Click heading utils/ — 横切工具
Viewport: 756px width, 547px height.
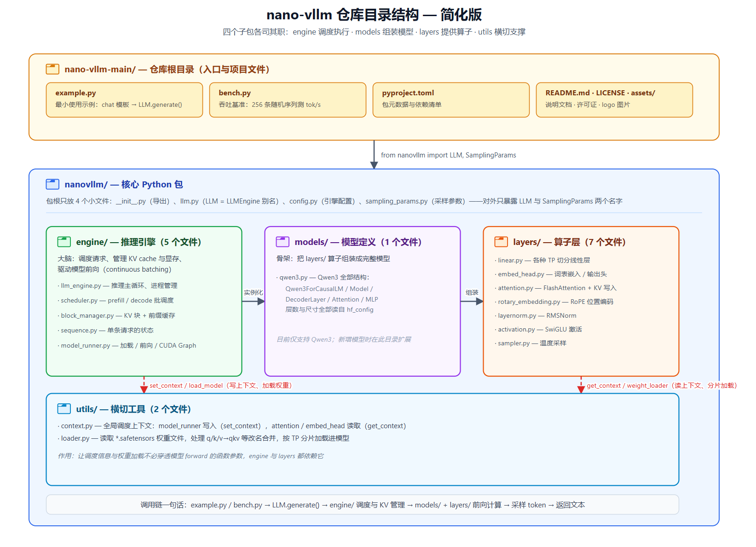coord(133,409)
